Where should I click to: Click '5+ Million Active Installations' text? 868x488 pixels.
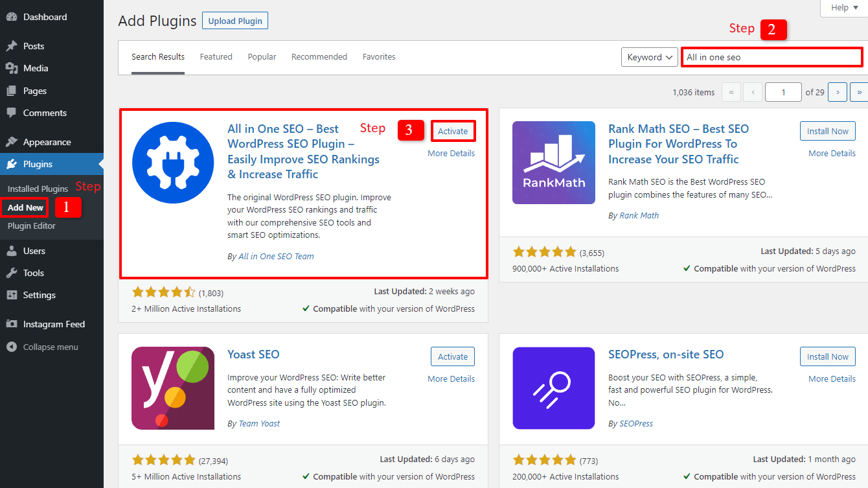coord(186,477)
